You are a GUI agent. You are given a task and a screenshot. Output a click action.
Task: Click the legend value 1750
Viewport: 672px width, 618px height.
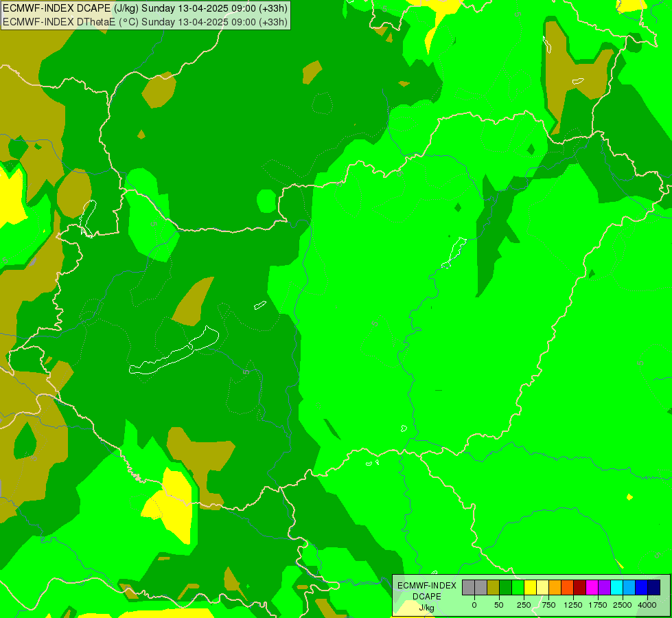click(598, 605)
